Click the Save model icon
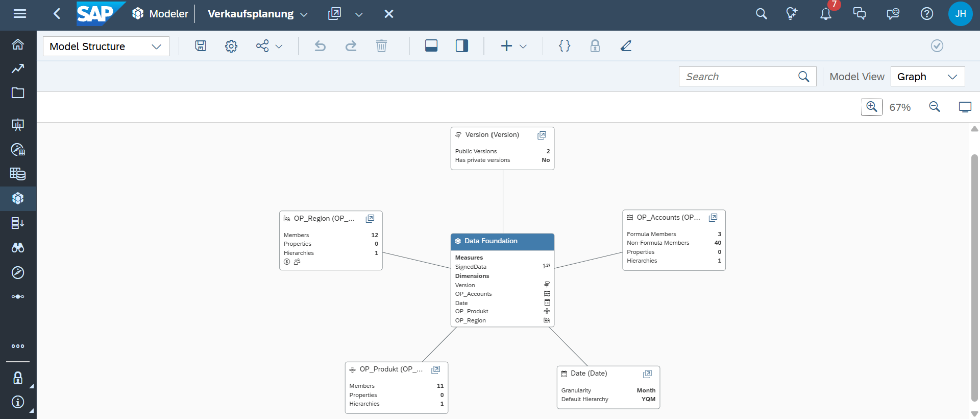The height and width of the screenshot is (419, 980). click(201, 46)
